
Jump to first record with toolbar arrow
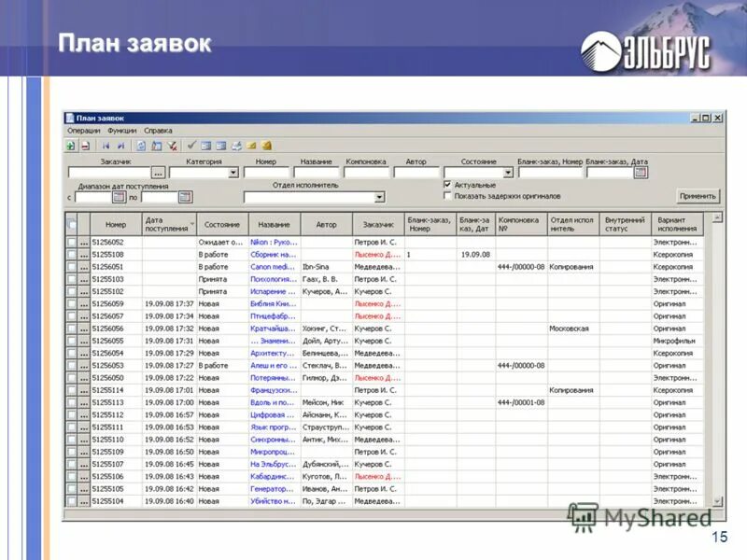[x=106, y=146]
